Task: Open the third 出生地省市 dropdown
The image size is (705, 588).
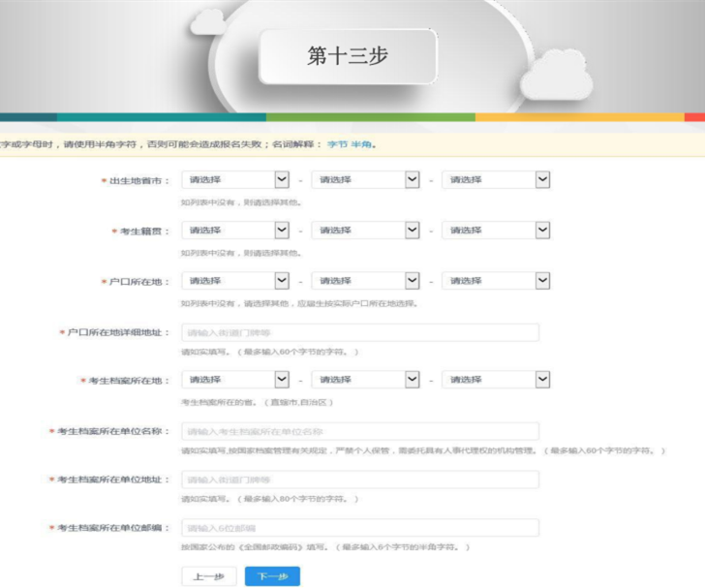Action: (495, 179)
